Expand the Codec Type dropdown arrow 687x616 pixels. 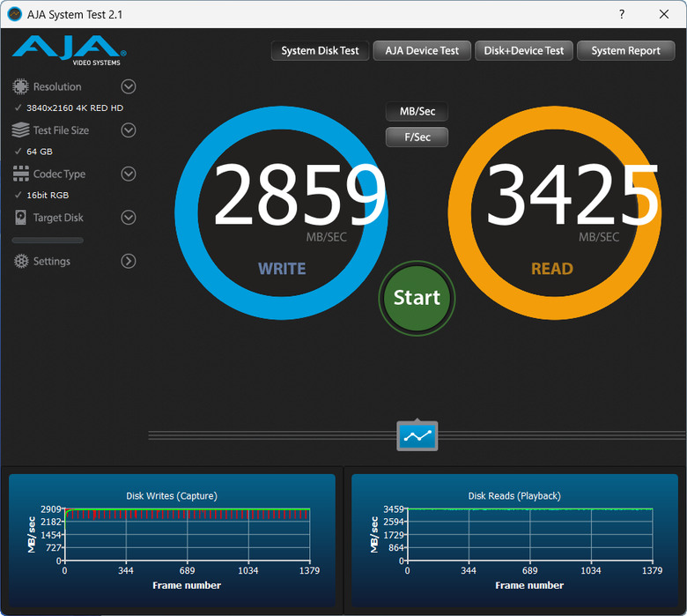point(129,174)
